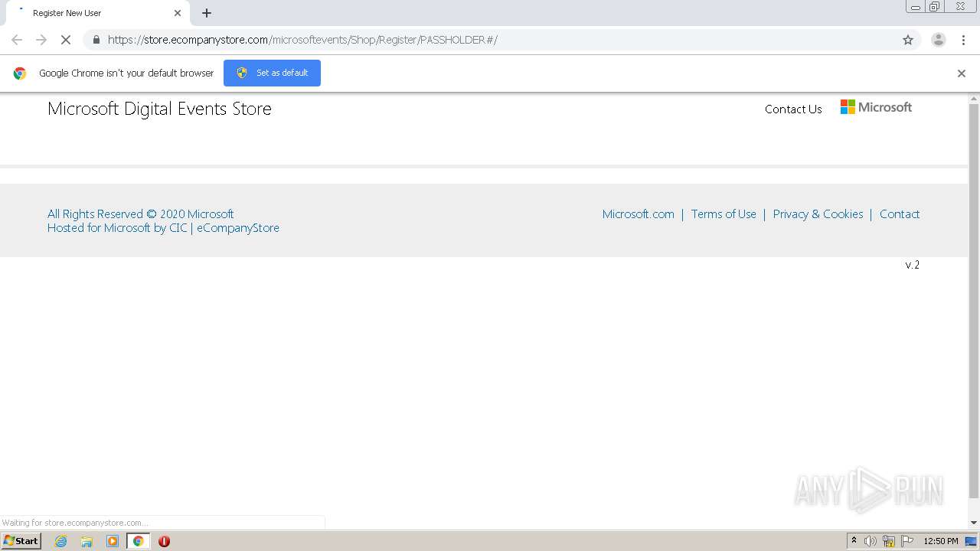980x551 pixels.
Task: Minimize the Chrome window
Action: (x=915, y=7)
